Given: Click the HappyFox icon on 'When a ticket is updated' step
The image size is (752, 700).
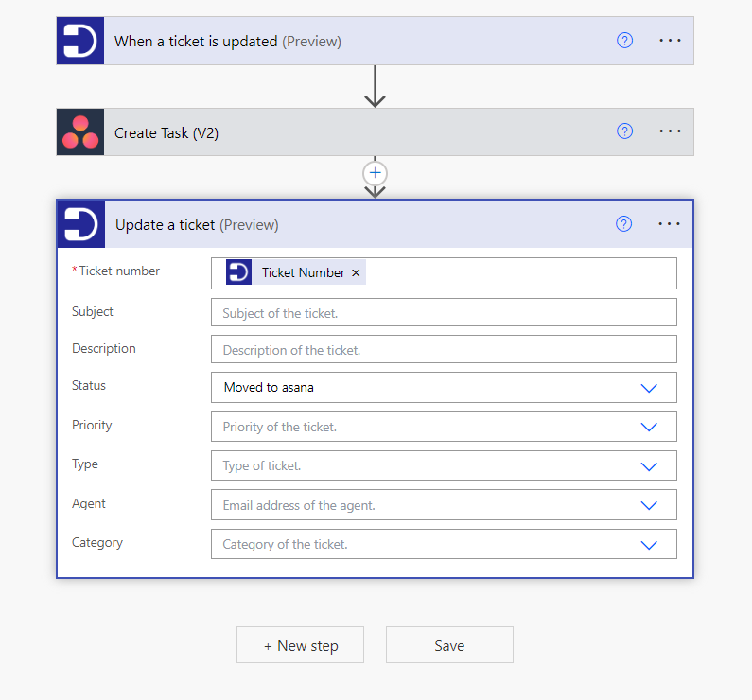Looking at the screenshot, I should 80,41.
